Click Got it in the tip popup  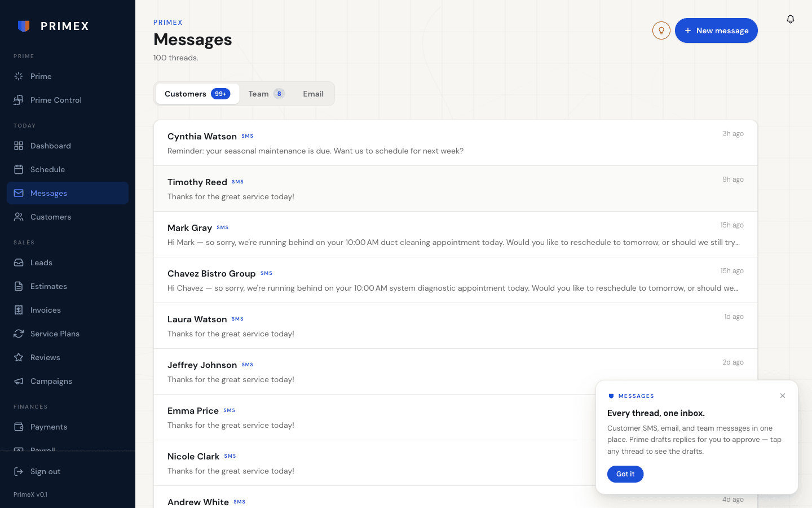[x=625, y=474]
